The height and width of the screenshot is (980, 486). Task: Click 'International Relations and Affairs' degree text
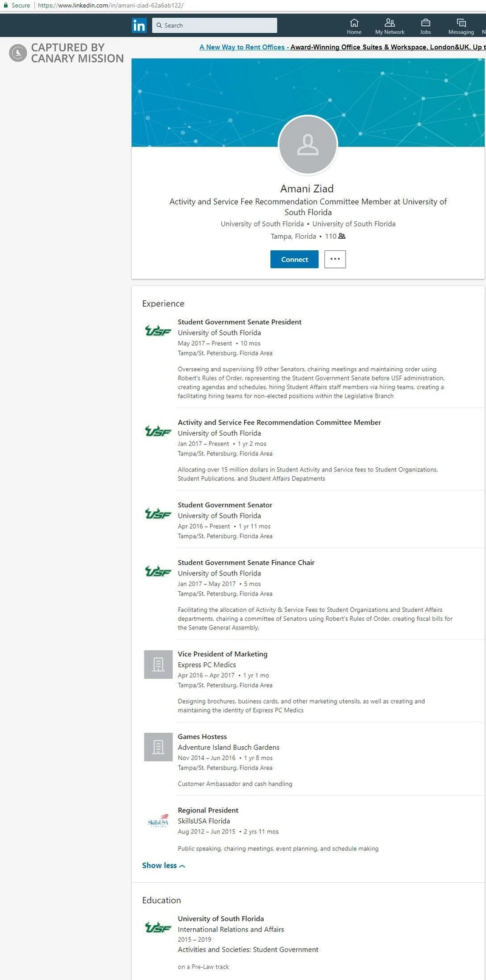point(231,930)
